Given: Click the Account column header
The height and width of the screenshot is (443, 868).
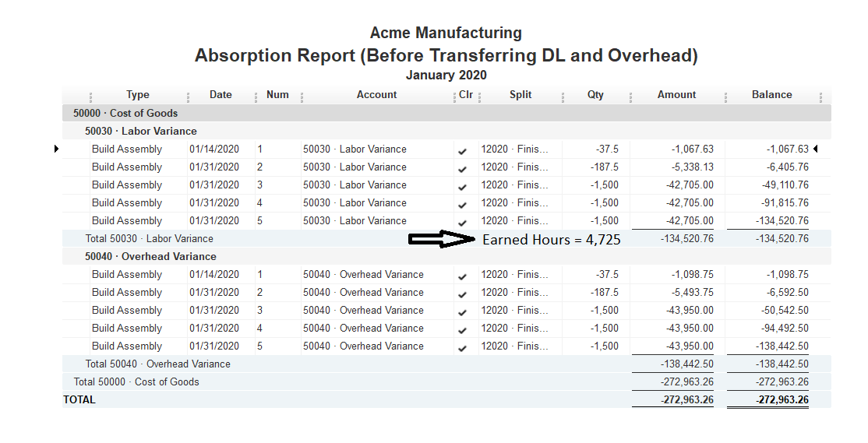Looking at the screenshot, I should tap(376, 94).
